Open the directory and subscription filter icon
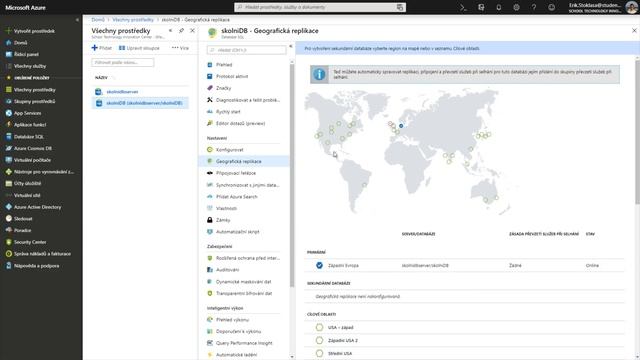Viewport: 640px width, 360px height. tap(481, 7)
